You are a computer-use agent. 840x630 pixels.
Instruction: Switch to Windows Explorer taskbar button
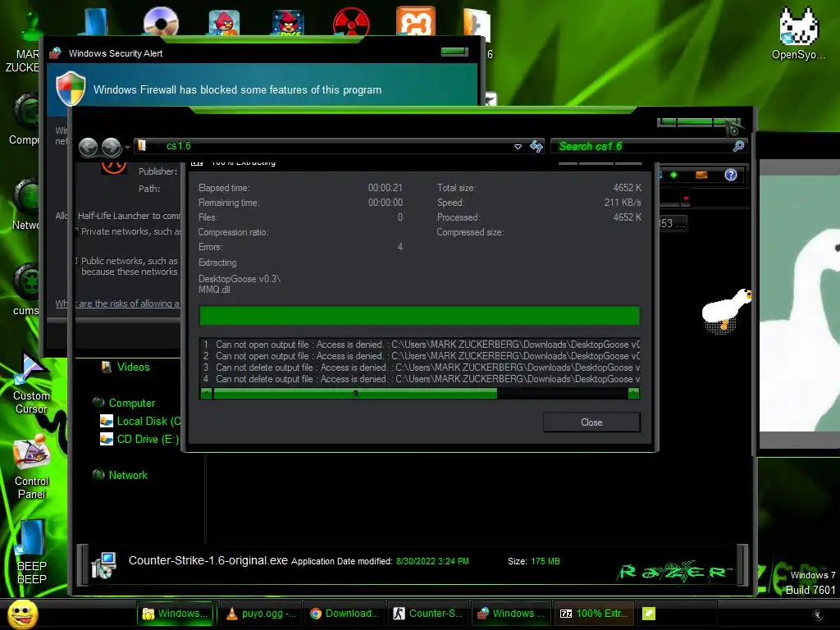(x=176, y=614)
